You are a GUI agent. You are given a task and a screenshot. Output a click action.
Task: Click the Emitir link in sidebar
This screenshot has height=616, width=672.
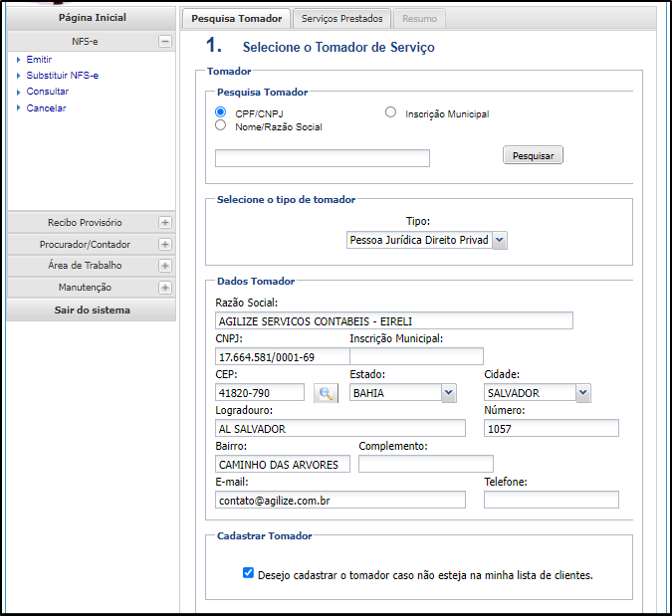(39, 60)
